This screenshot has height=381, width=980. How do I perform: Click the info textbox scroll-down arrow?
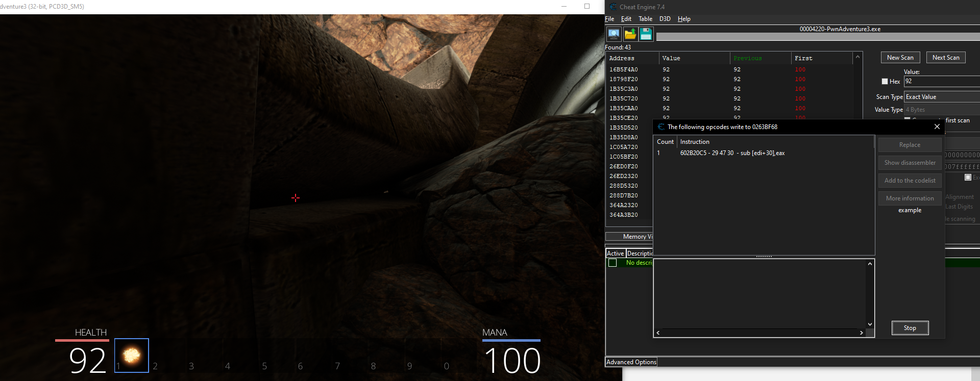[x=870, y=324]
